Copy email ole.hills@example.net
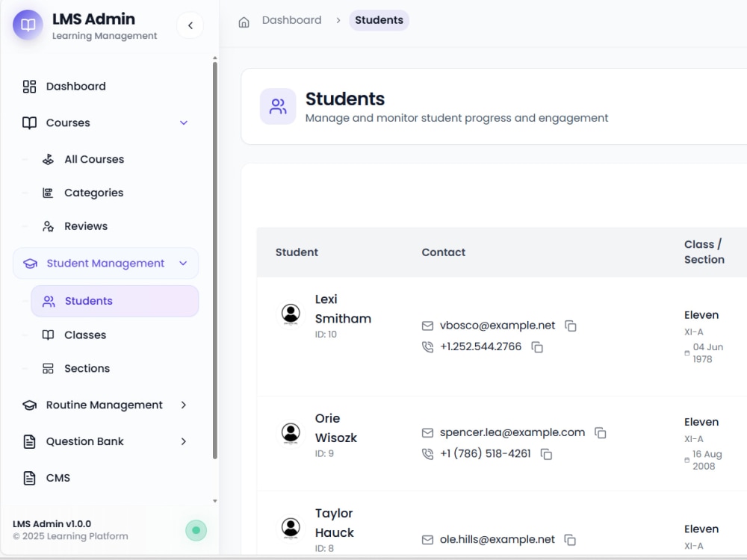Viewport: 747px width, 560px height. click(570, 540)
